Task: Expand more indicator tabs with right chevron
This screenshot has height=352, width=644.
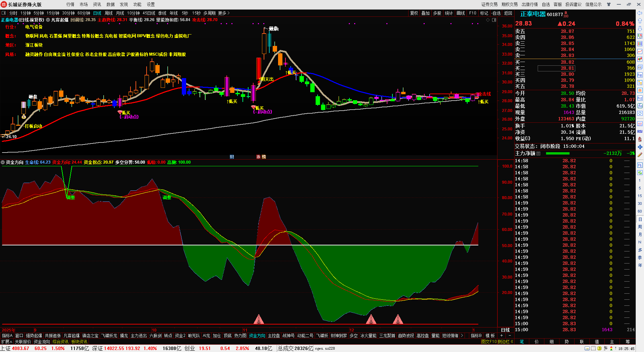Action: (462, 336)
